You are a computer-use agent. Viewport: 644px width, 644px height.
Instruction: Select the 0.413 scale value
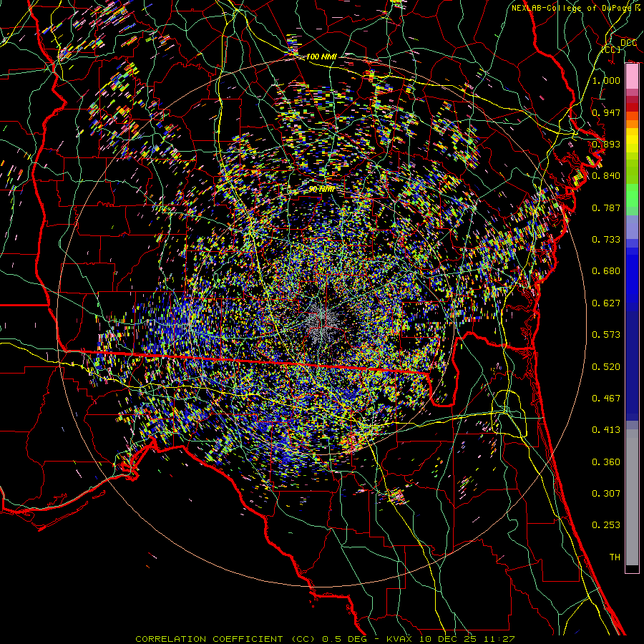pos(606,430)
